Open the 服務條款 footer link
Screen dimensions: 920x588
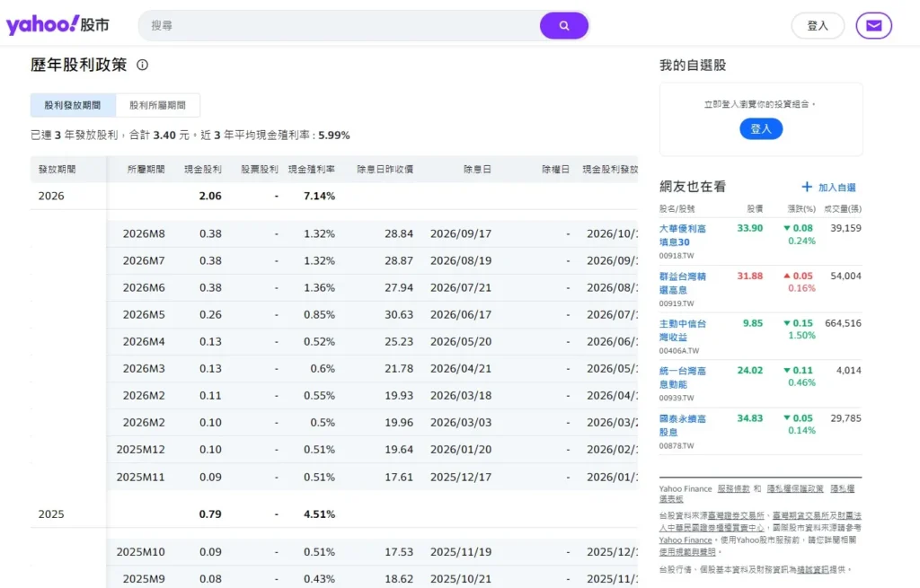click(733, 488)
